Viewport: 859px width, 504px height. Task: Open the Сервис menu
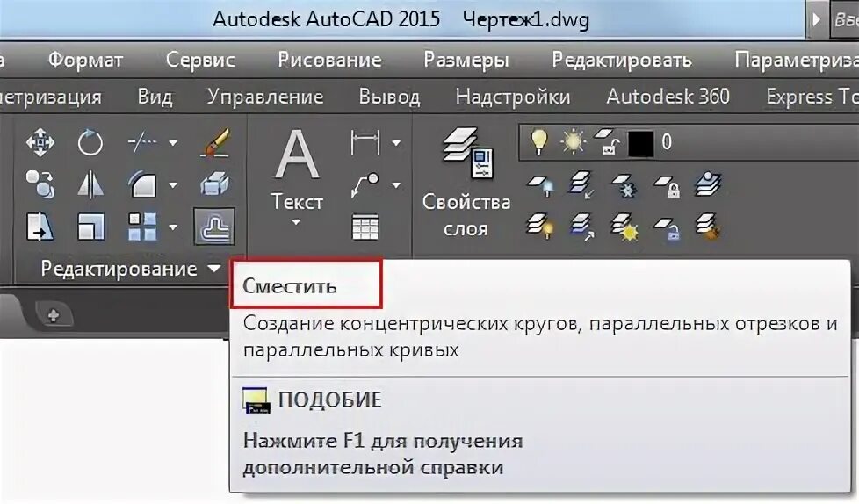pyautogui.click(x=200, y=59)
